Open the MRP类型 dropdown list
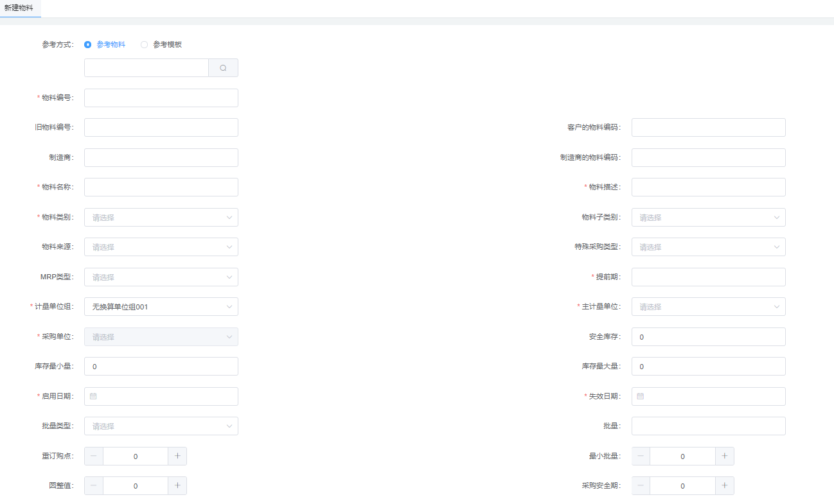Viewport: 834px width, 504px height. [161, 277]
